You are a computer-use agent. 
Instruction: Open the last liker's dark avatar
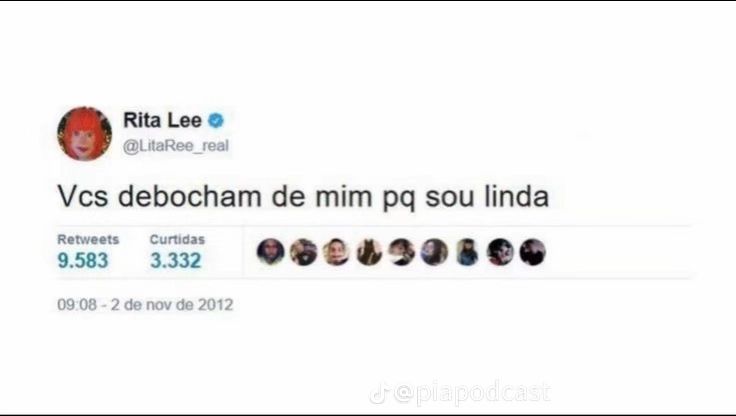click(x=533, y=252)
